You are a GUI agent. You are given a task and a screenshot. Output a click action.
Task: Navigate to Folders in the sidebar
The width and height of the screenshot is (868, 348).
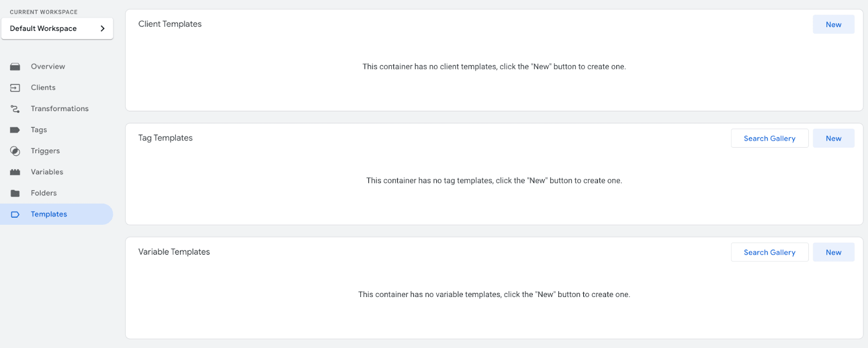click(43, 193)
